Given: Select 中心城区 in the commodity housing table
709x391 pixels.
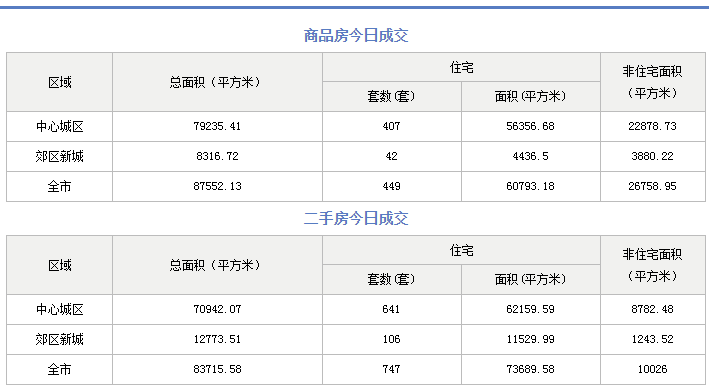Looking at the screenshot, I should click(x=60, y=126).
